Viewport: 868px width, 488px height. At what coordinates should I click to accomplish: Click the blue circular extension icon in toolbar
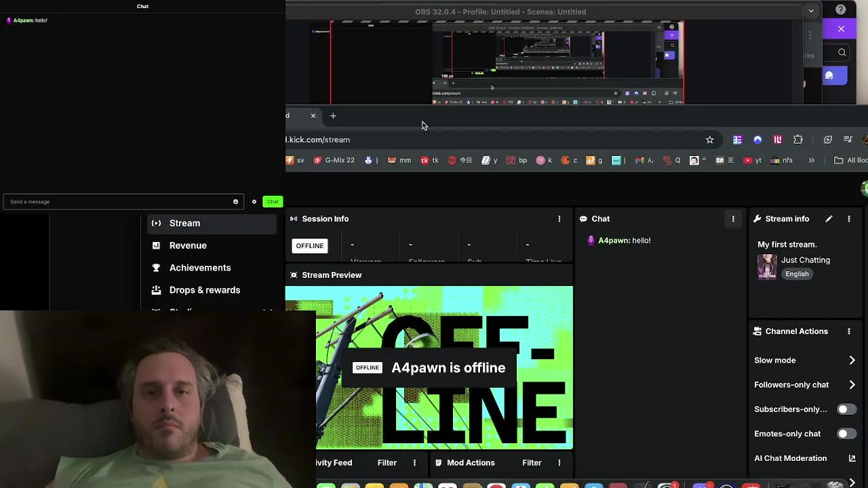click(x=757, y=140)
